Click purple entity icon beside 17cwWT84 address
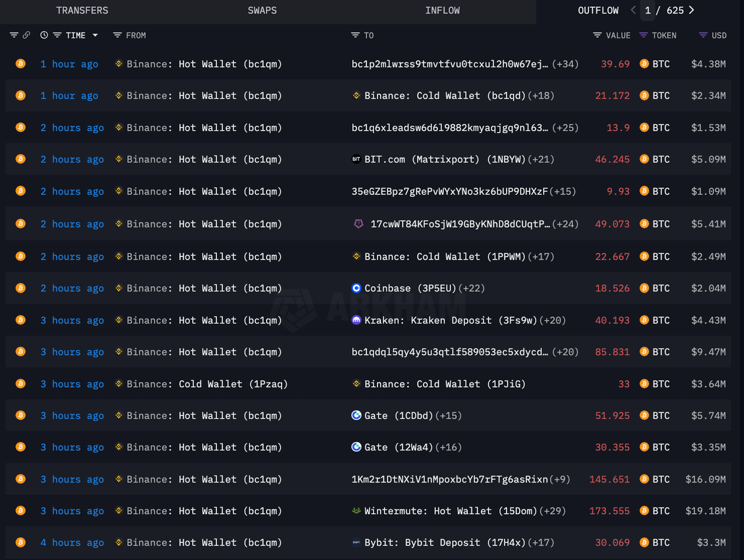Screen dimensions: 744x560 tap(358, 224)
